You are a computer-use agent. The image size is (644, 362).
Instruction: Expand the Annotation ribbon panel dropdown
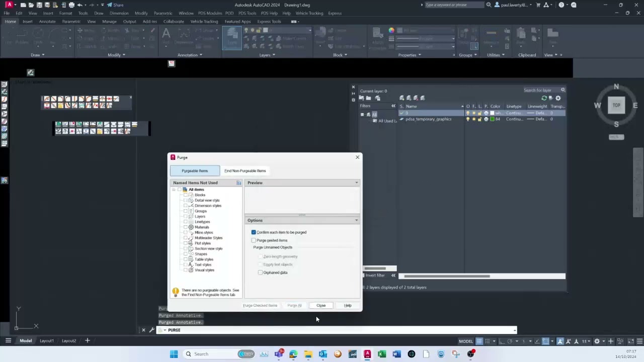pyautogui.click(x=190, y=55)
